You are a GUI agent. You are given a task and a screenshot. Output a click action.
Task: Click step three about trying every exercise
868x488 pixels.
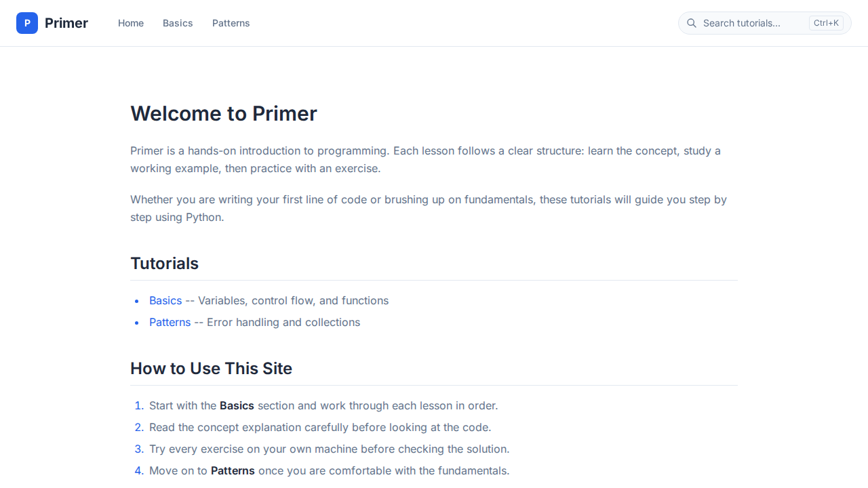[329, 449]
